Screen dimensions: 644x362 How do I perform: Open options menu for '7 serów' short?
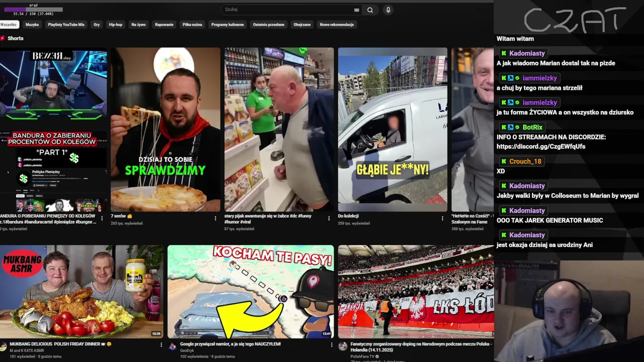coord(215,218)
